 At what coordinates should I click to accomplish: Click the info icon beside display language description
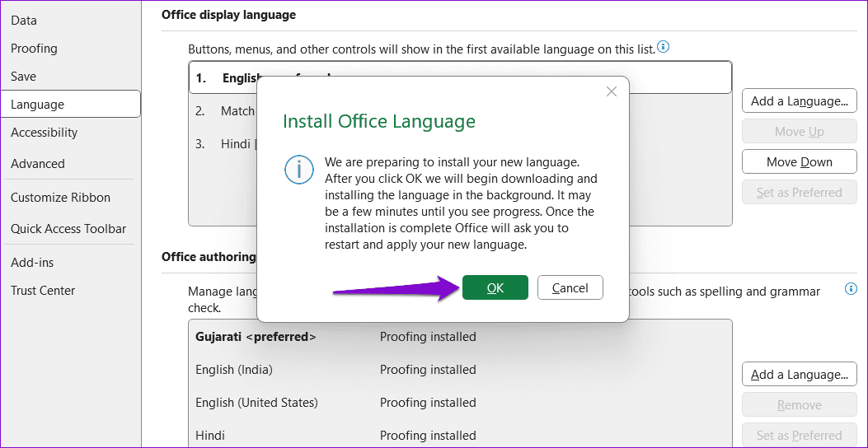(663, 48)
